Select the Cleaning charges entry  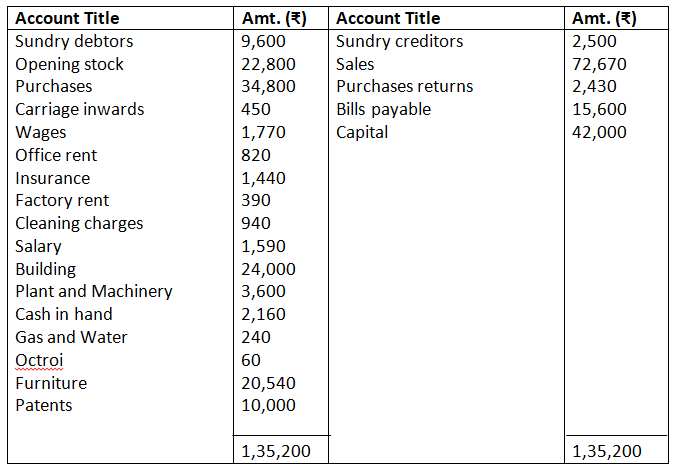point(79,223)
